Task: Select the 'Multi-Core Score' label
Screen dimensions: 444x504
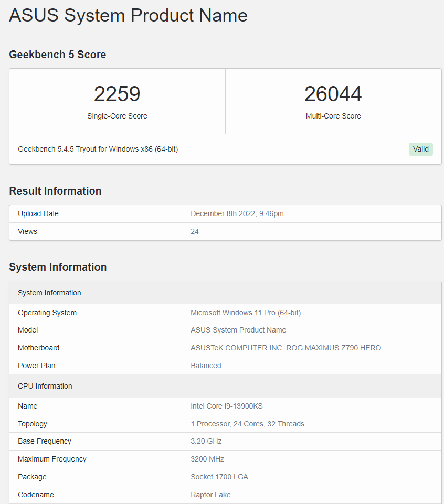Action: pos(333,116)
